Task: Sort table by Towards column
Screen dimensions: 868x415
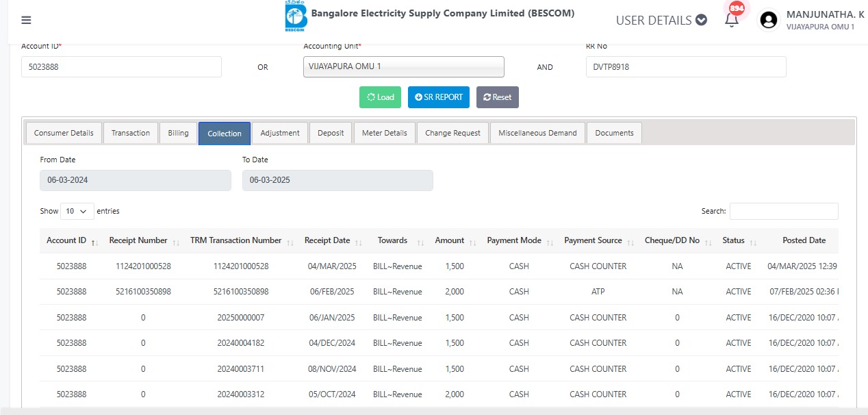Action: pyautogui.click(x=398, y=241)
